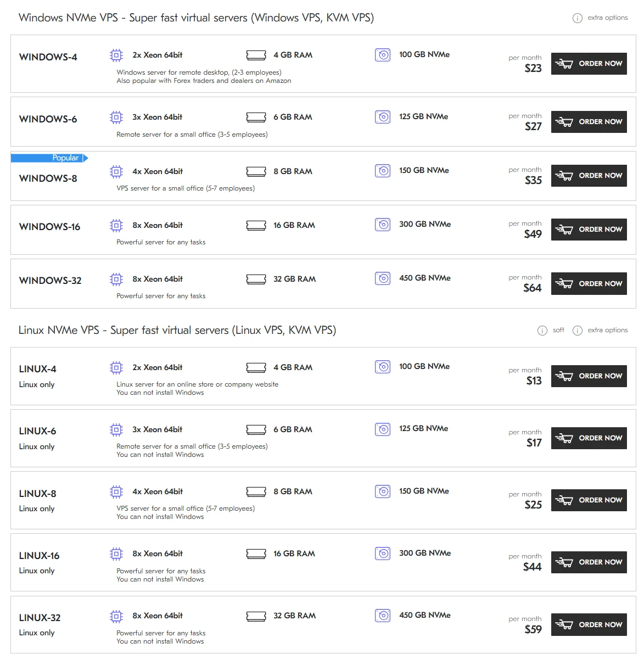This screenshot has width=644, height=665.
Task: Select the Popular ribbon on WINDOWS-8
Action: click(x=50, y=158)
